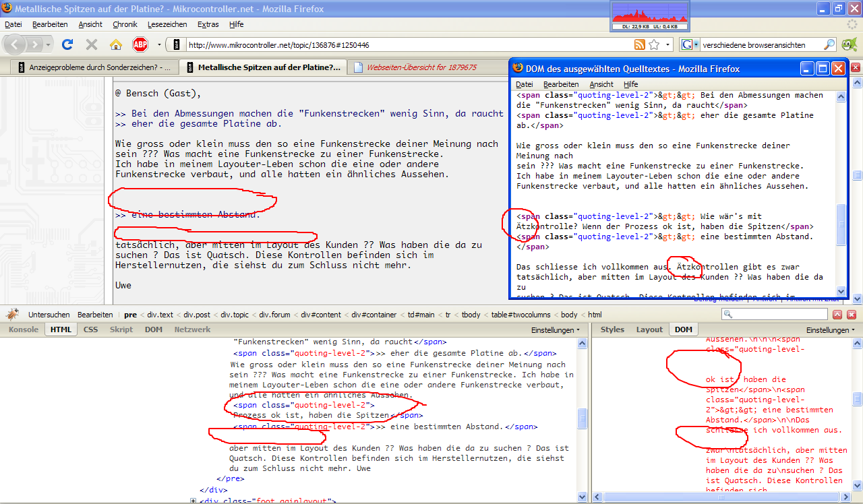The image size is (863, 504).
Task: Click the Firebug search input field
Action: (780, 315)
